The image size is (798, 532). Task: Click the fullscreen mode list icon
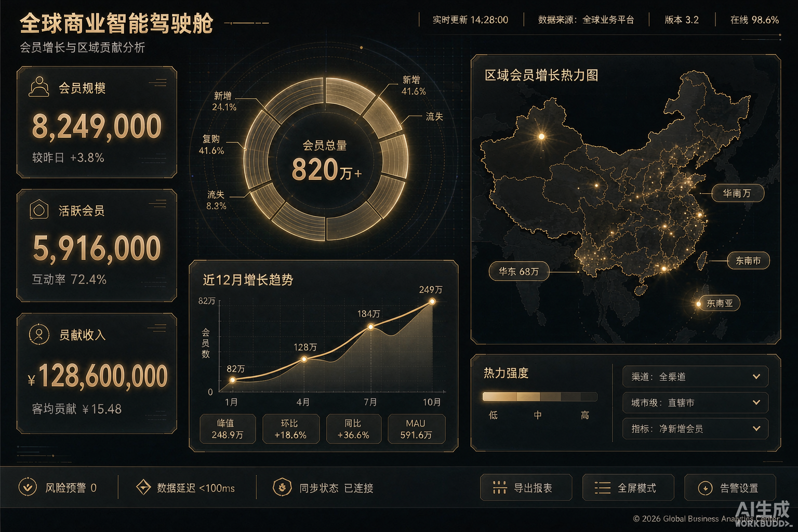point(602,488)
